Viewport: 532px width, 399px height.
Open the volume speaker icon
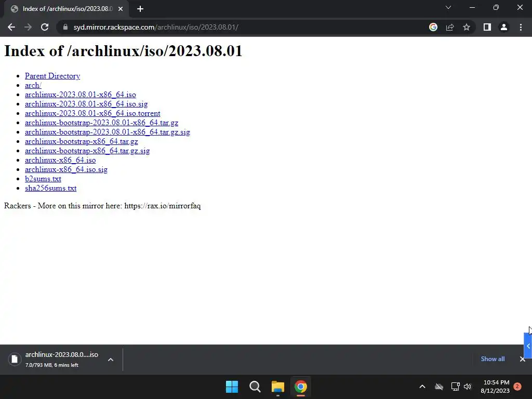[468, 387]
